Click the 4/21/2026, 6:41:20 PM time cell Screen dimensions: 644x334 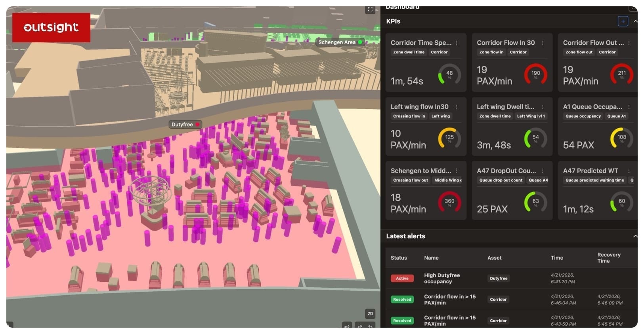click(563, 279)
